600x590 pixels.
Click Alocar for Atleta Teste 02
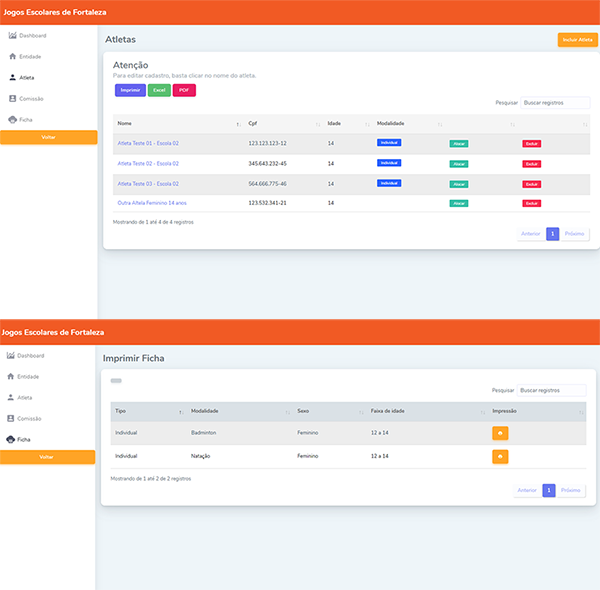pyautogui.click(x=459, y=164)
